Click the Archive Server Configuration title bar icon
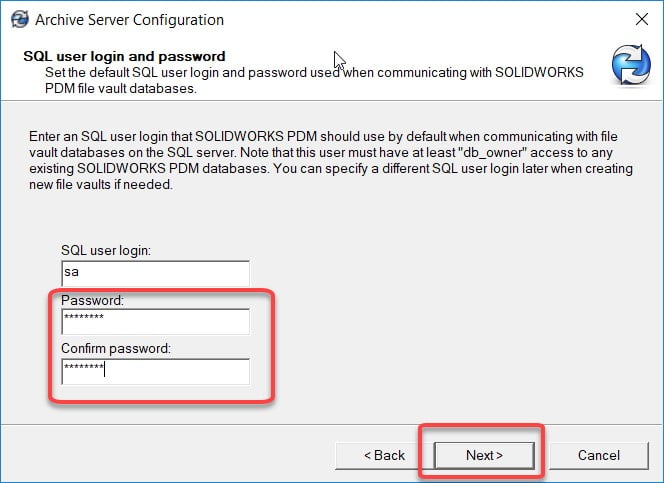The height and width of the screenshot is (483, 664). point(19,19)
